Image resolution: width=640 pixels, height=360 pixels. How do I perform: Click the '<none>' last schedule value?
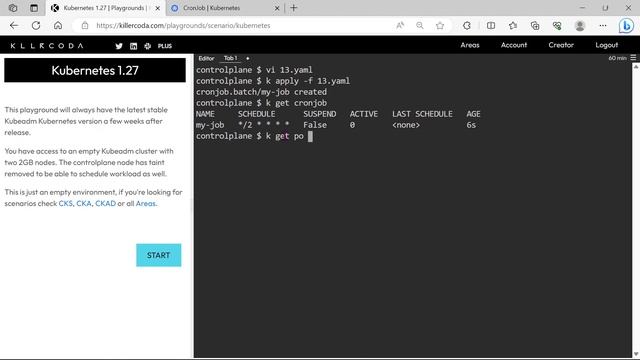(406, 125)
